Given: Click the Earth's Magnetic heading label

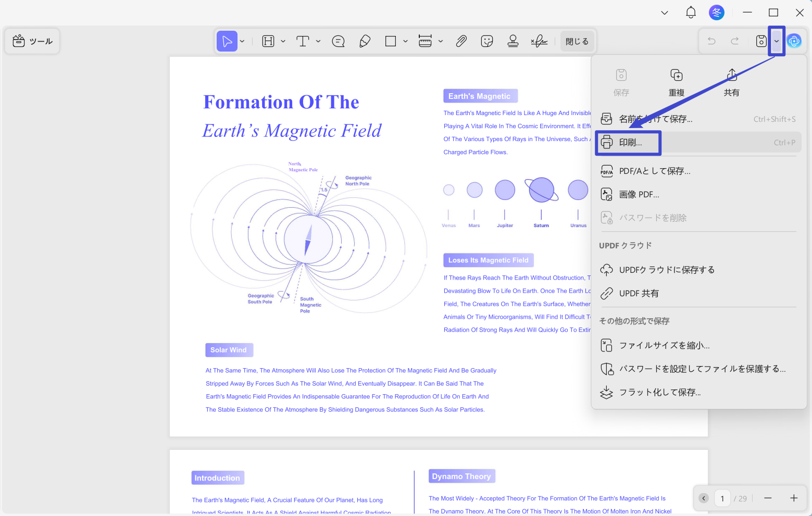Looking at the screenshot, I should [x=480, y=96].
